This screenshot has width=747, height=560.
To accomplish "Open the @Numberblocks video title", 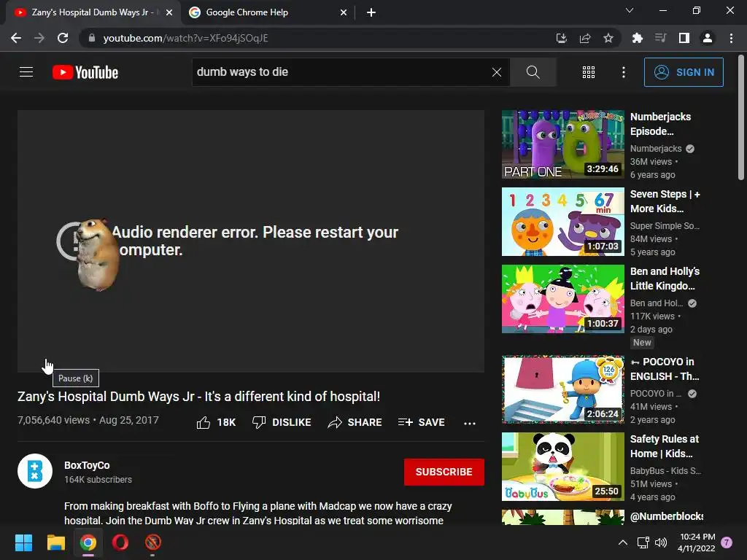I will pos(666,516).
